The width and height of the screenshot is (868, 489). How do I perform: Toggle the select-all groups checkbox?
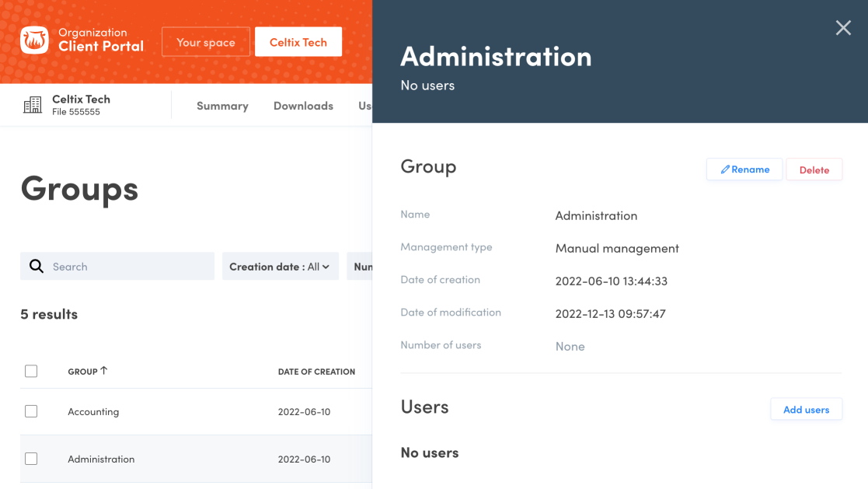click(31, 372)
